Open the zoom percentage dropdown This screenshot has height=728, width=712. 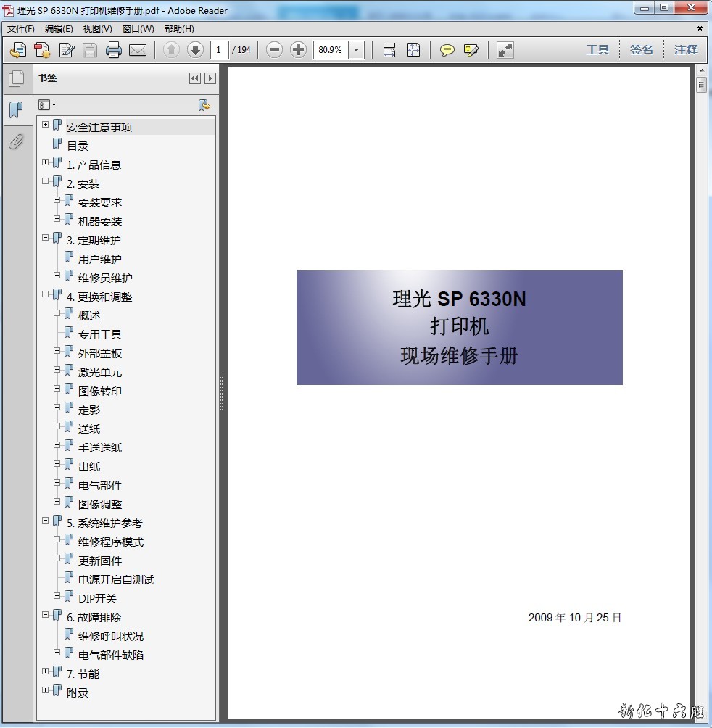point(356,50)
